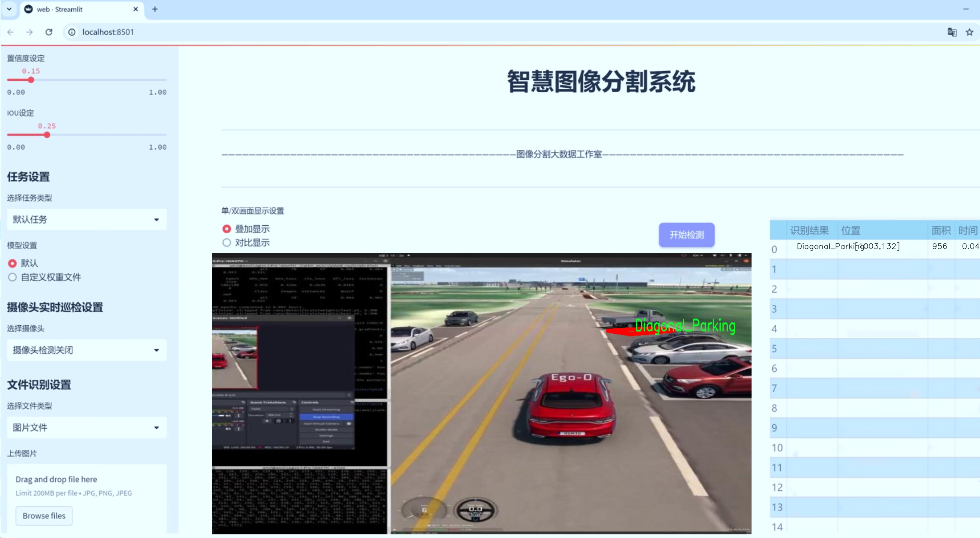This screenshot has height=538, width=980.
Task: Close the web · Streamlit tab
Action: point(135,9)
